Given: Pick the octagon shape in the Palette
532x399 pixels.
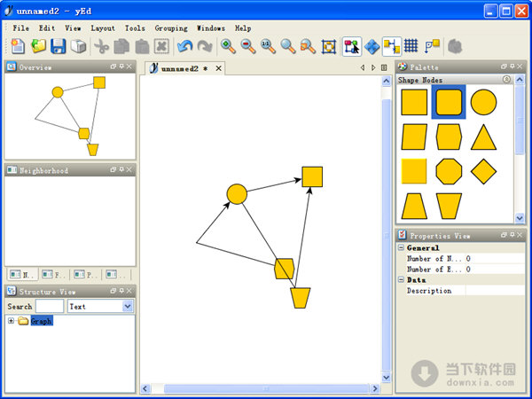Looking at the screenshot, I should click(x=449, y=172).
